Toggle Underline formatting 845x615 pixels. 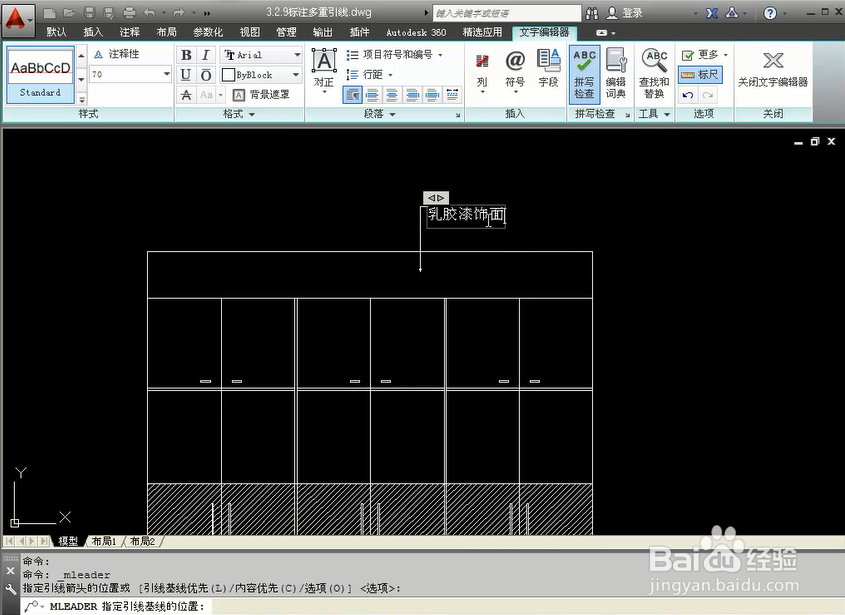click(x=186, y=75)
